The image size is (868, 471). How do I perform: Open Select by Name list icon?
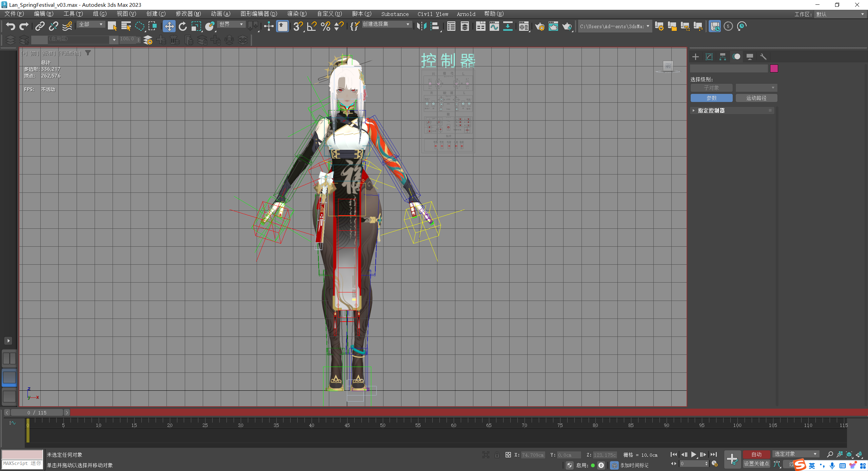(x=126, y=26)
